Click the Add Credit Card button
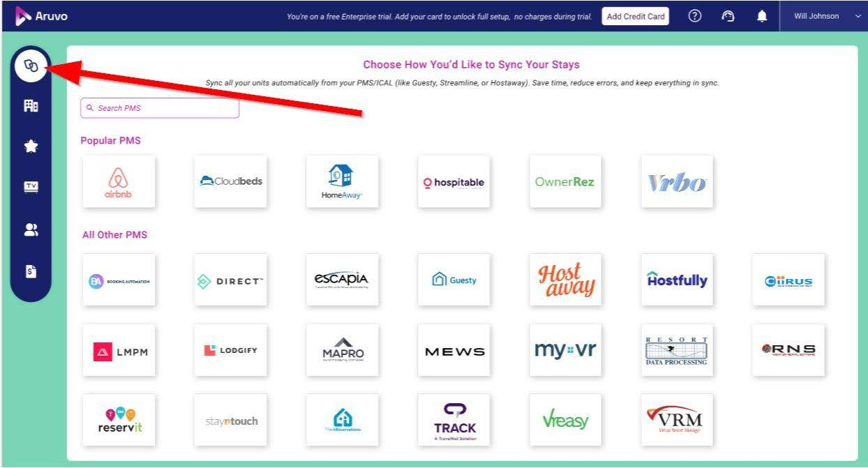 635,17
